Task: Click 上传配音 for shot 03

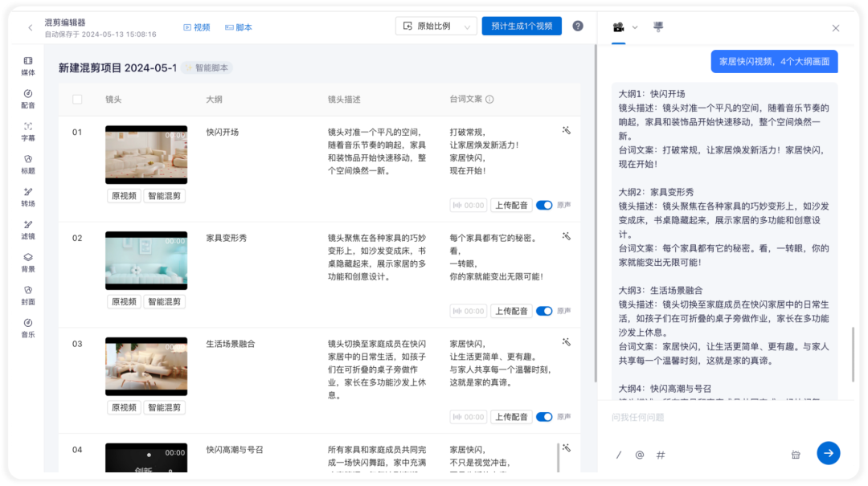Action: (511, 417)
